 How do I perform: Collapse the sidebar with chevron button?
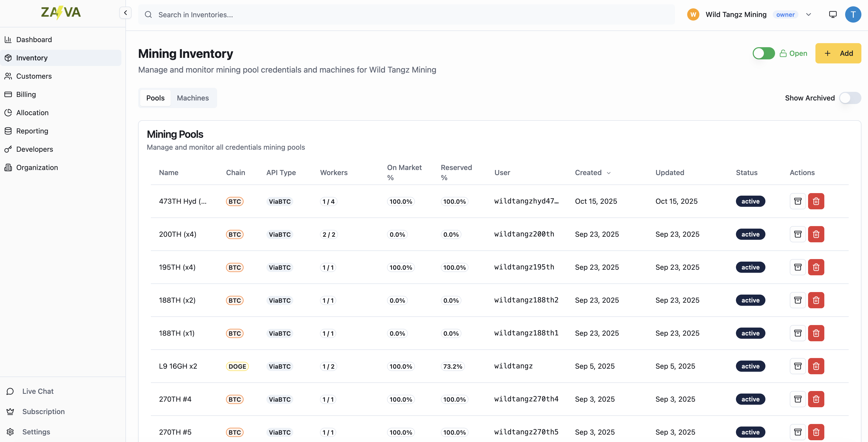(125, 13)
